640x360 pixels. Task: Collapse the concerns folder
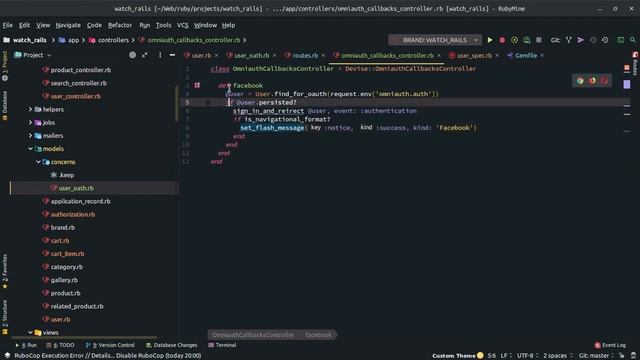coord(38,162)
